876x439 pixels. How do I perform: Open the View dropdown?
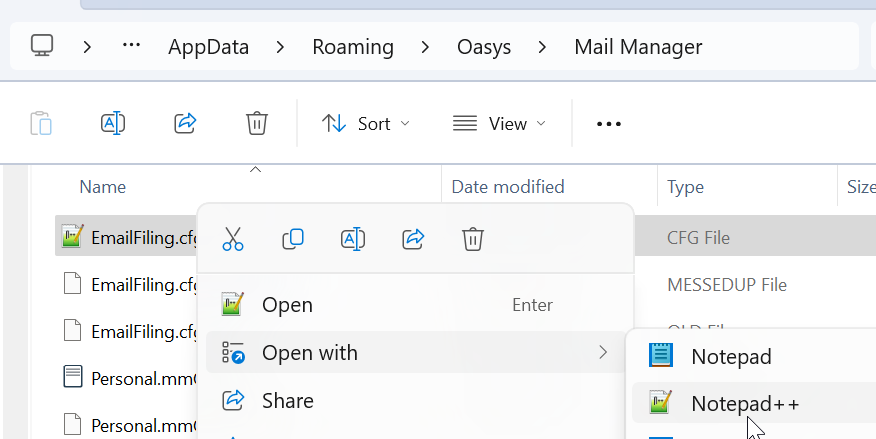[x=499, y=124]
